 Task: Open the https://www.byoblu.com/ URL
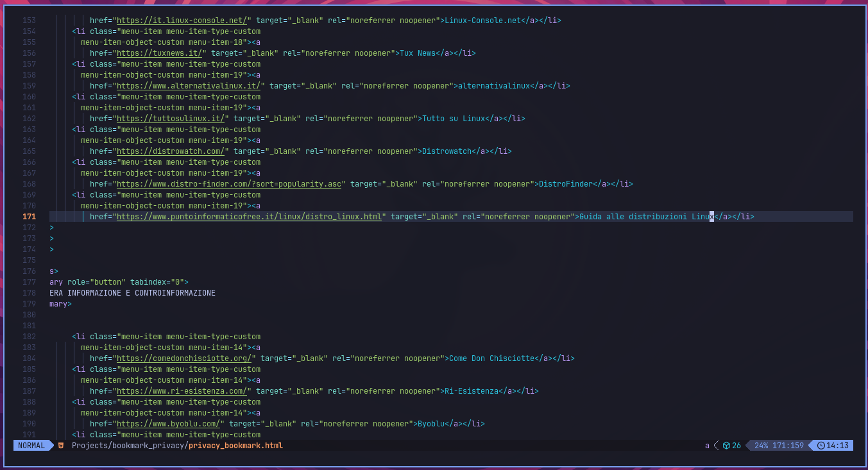[x=168, y=424]
